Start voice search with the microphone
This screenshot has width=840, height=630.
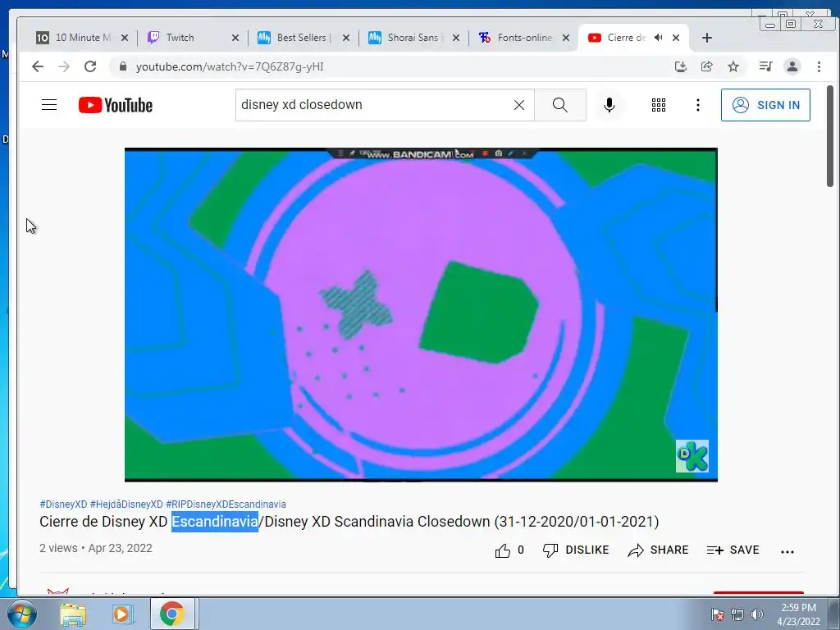tap(609, 105)
